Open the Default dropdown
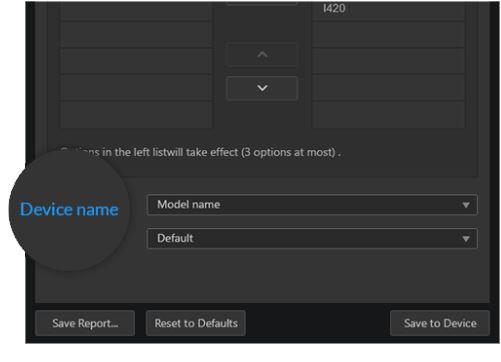 (312, 238)
